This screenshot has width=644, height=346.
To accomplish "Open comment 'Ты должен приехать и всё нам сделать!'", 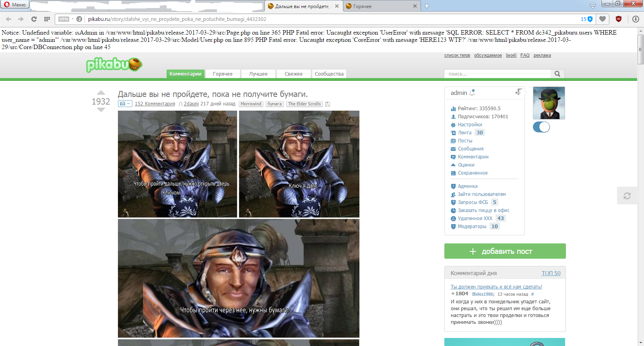I will pos(496,287).
